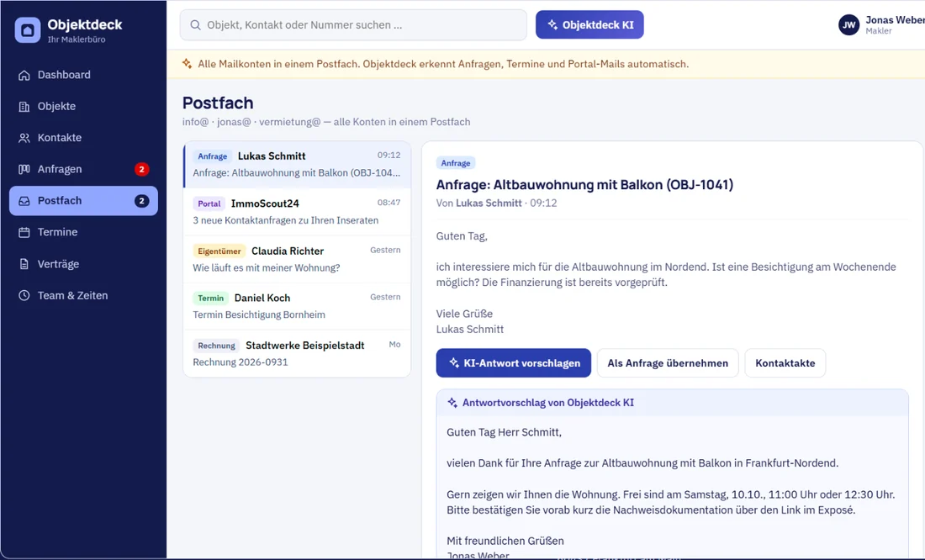Screen dimensions: 925x560
Task: Open the Kontaktakte button
Action: pyautogui.click(x=785, y=363)
